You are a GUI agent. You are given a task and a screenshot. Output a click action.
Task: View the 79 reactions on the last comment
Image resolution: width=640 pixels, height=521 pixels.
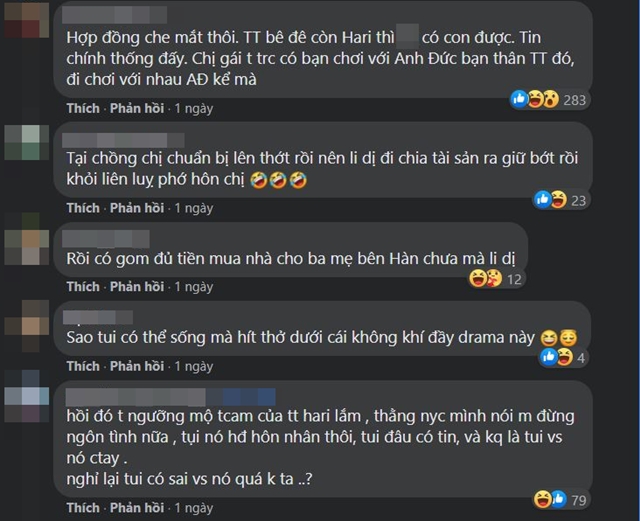click(560, 499)
